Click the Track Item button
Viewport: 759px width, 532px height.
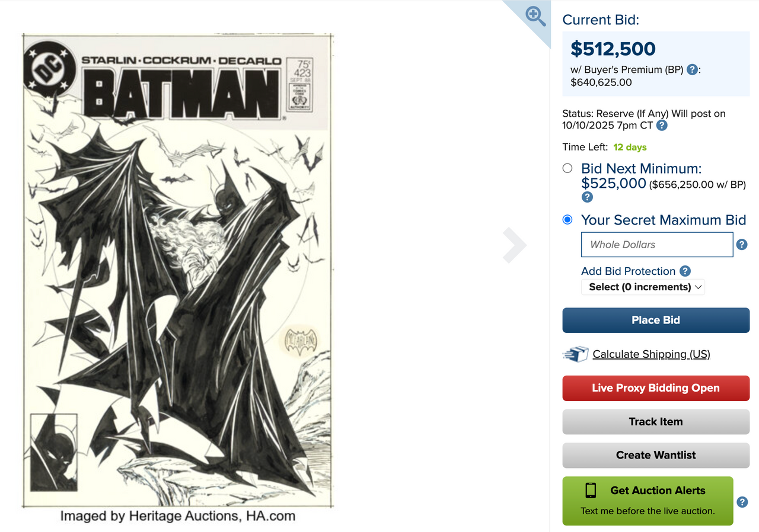click(655, 422)
